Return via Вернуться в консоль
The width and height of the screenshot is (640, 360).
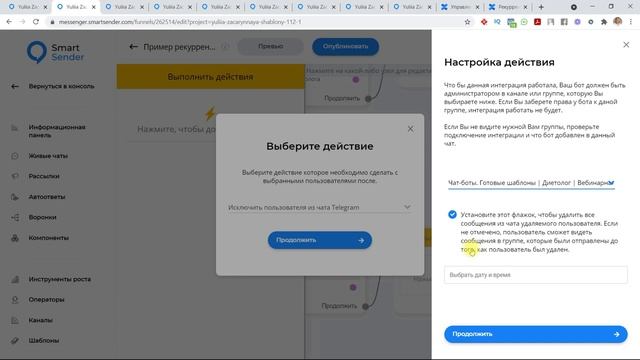[61, 86]
